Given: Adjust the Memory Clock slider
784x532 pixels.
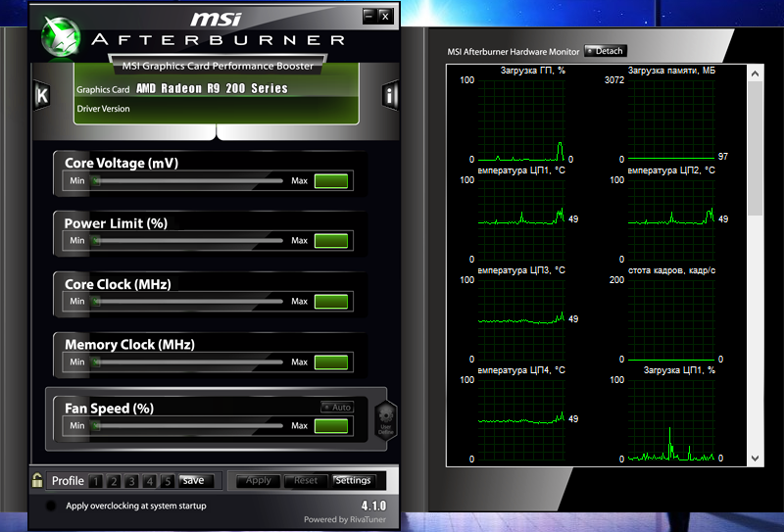Looking at the screenshot, I should pyautogui.click(x=187, y=362).
